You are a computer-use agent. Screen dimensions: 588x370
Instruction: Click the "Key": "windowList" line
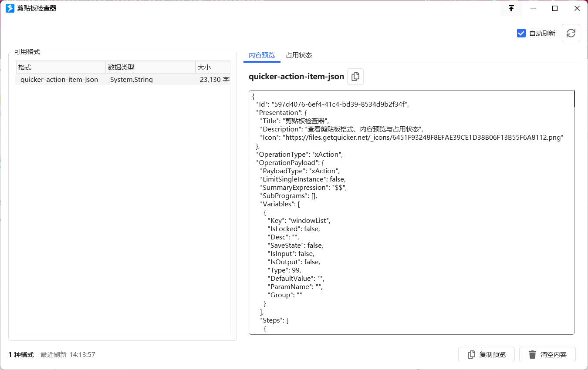tap(299, 221)
